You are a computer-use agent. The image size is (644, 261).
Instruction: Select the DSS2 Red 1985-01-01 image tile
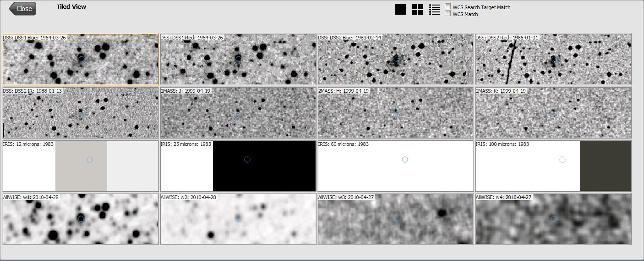point(553,59)
